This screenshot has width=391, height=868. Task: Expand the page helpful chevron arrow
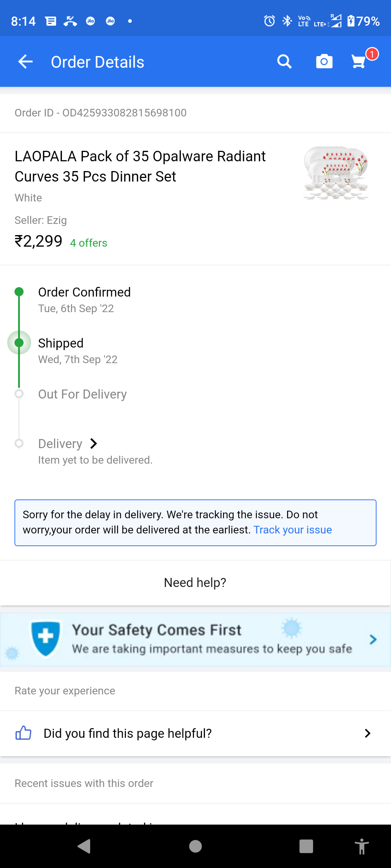pyautogui.click(x=367, y=733)
